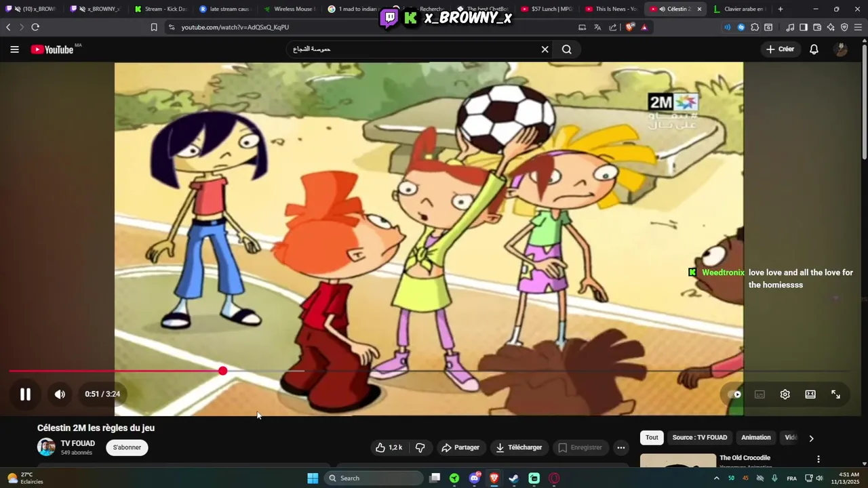Open the Windows Start menu
The image size is (868, 488).
tap(313, 478)
